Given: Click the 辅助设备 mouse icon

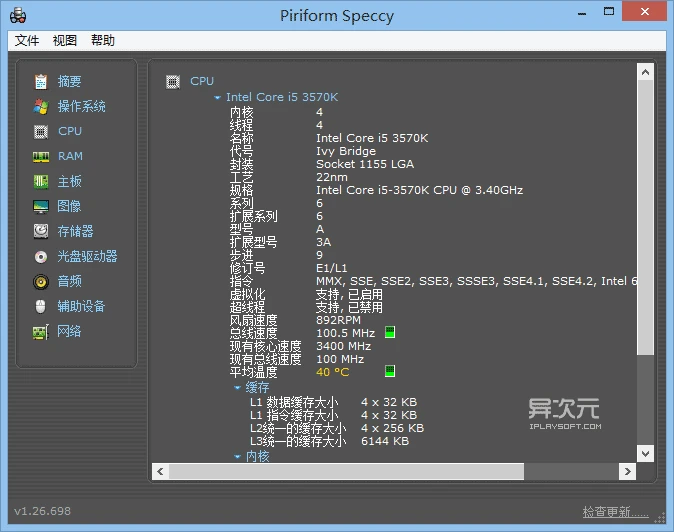Looking at the screenshot, I should (40, 306).
